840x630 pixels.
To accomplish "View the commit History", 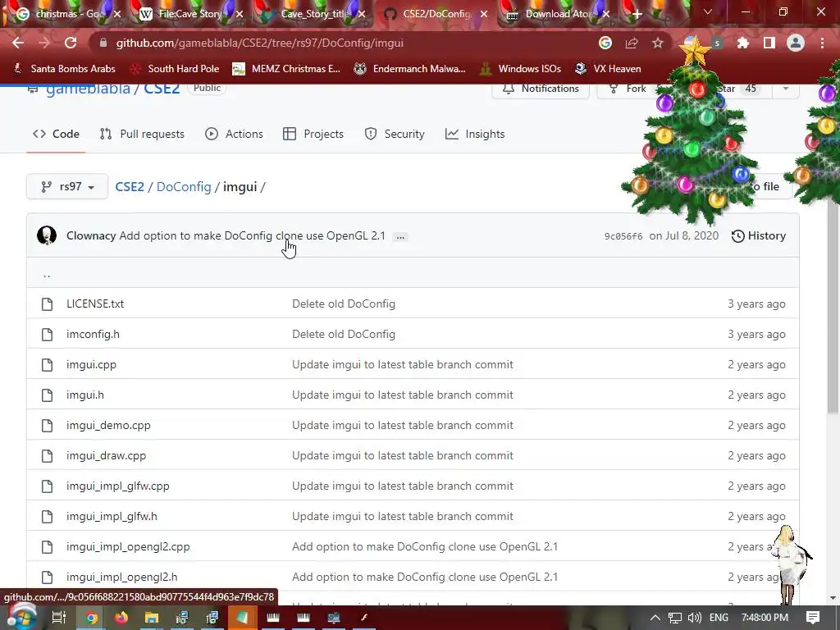I will click(759, 235).
